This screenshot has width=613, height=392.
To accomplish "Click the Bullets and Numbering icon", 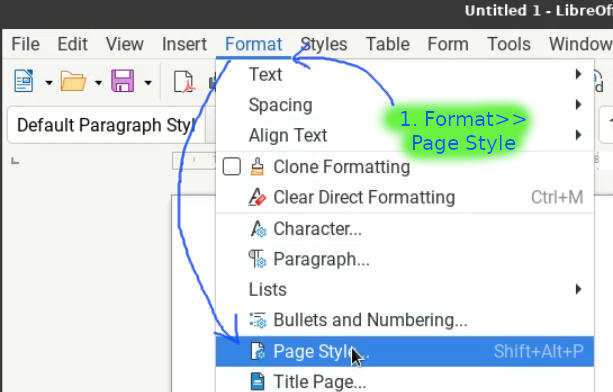I will (x=258, y=320).
